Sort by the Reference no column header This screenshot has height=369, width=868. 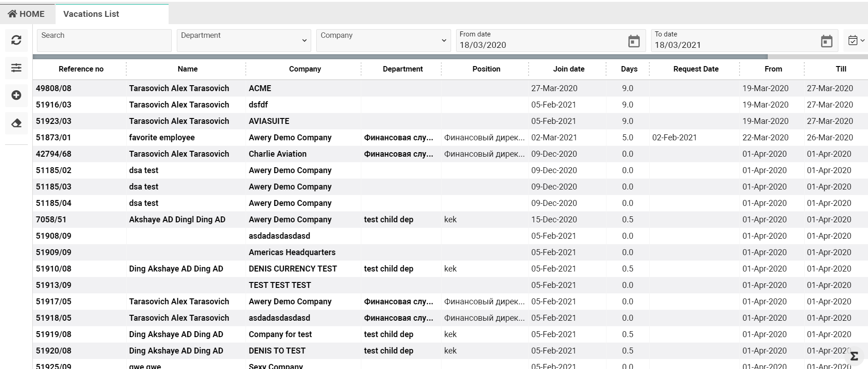pyautogui.click(x=81, y=69)
